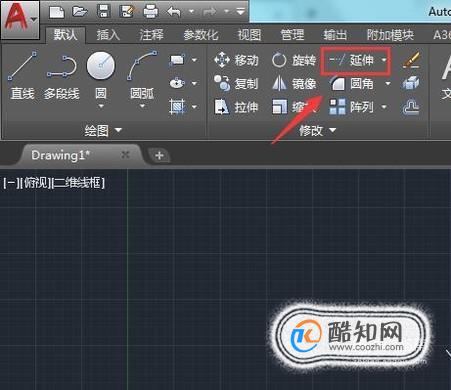The image size is (451, 390).
Task: Click the Save icon in quick access toolbar
Action: 103,12
